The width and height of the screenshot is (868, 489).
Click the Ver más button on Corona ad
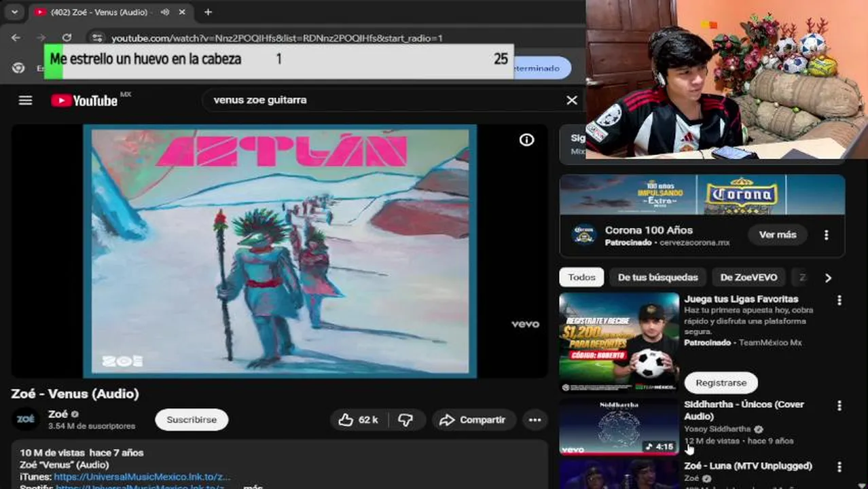[x=778, y=235]
